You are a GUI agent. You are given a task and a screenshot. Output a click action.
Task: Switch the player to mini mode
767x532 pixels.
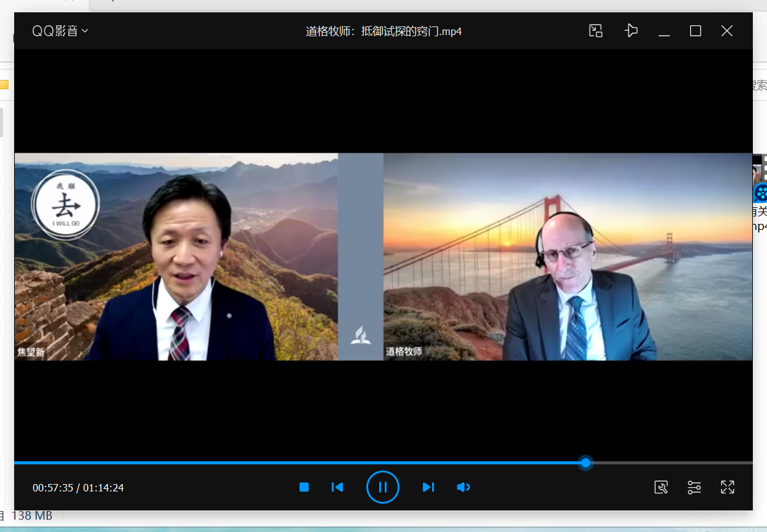tap(595, 31)
